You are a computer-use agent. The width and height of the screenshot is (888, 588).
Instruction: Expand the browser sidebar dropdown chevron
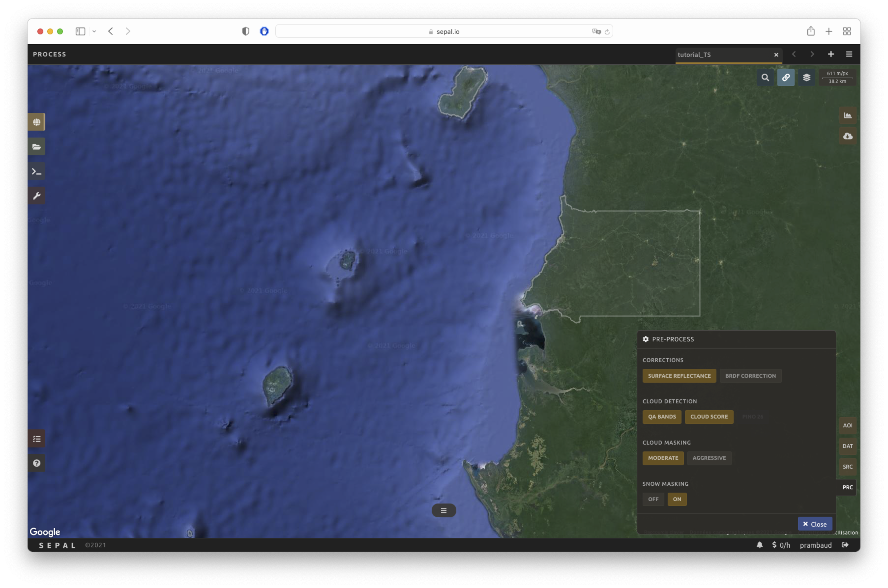[x=94, y=31]
